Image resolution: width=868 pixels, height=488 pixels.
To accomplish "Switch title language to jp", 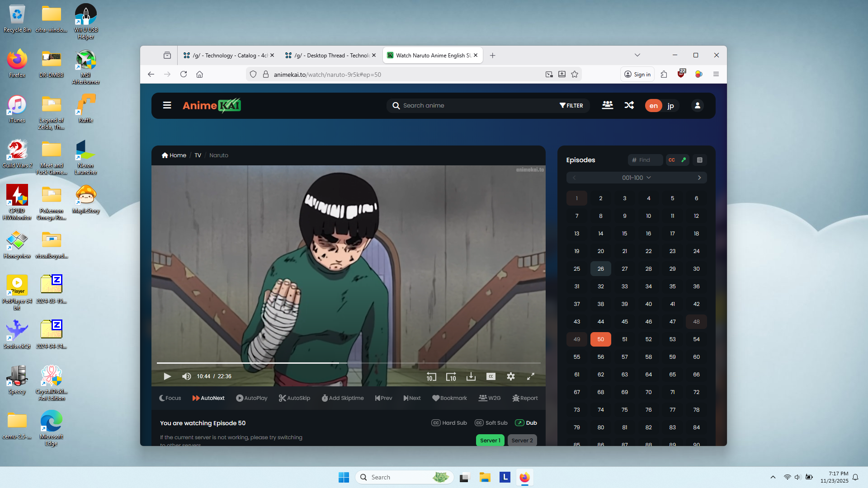I will pyautogui.click(x=670, y=106).
